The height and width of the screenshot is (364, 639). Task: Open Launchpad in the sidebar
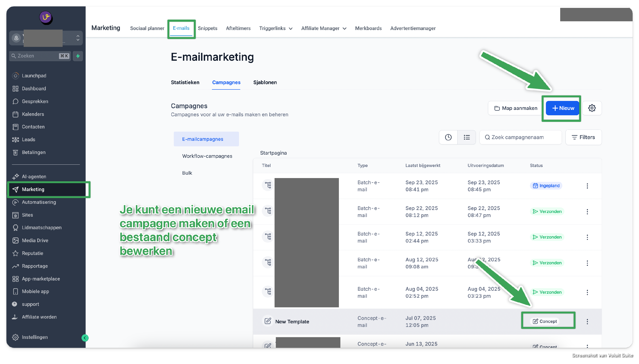34,75
